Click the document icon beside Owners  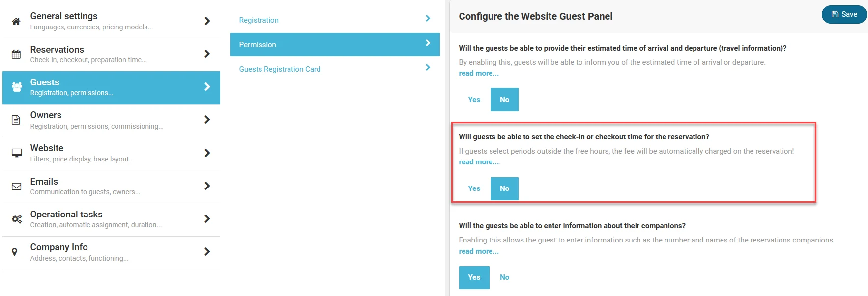point(16,120)
